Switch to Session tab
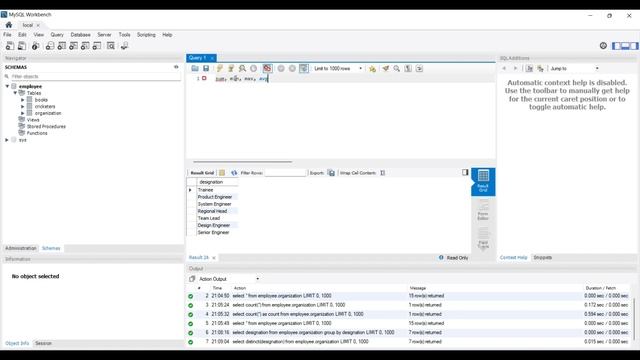 click(43, 343)
